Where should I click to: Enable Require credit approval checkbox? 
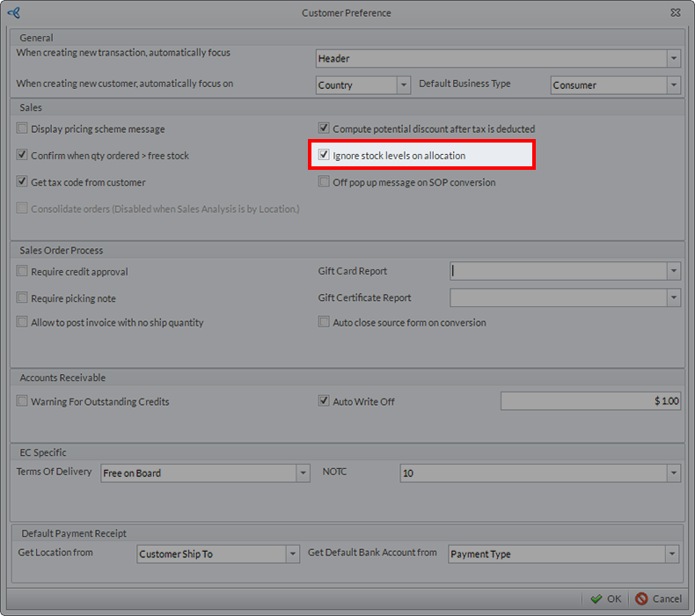(23, 272)
